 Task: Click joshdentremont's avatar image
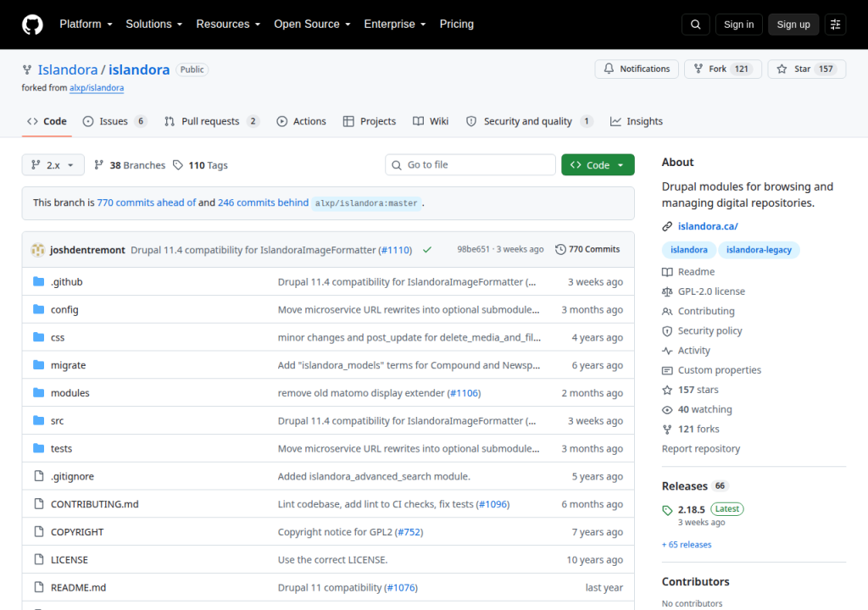click(37, 250)
